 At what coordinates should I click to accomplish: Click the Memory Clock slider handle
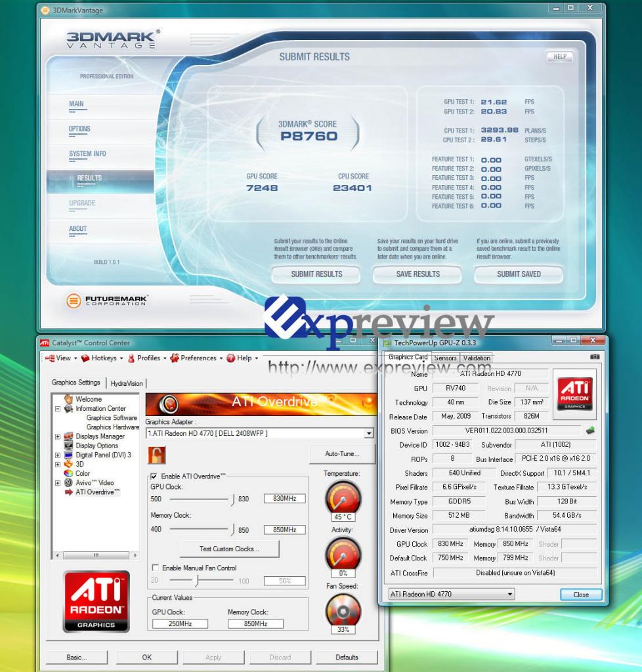pos(233,530)
